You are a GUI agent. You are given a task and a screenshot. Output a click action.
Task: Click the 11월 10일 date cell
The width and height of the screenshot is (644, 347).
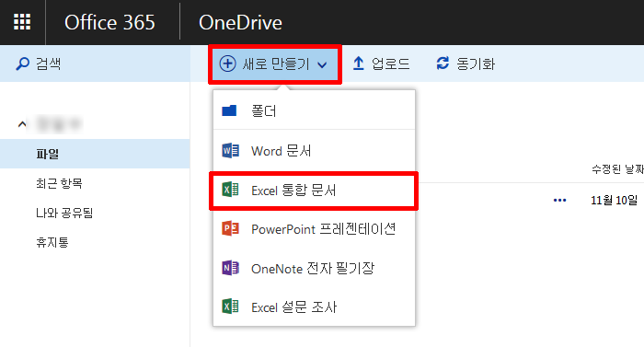point(614,201)
